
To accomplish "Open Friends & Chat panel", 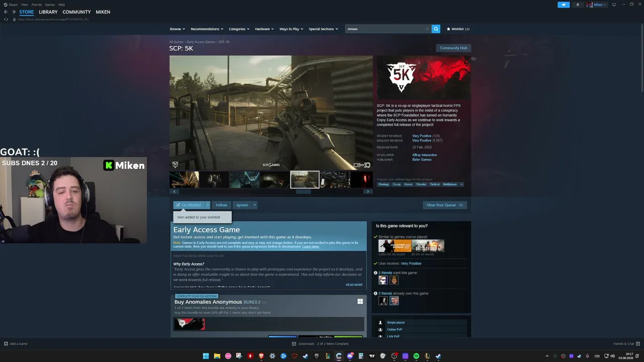I will pos(626,344).
